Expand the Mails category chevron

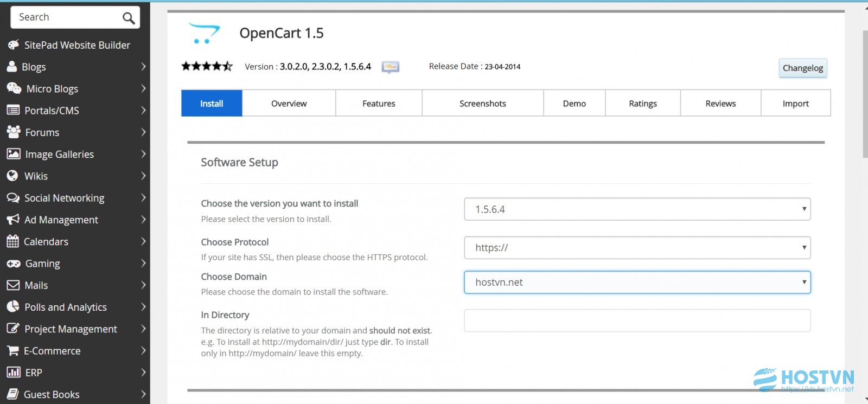143,285
